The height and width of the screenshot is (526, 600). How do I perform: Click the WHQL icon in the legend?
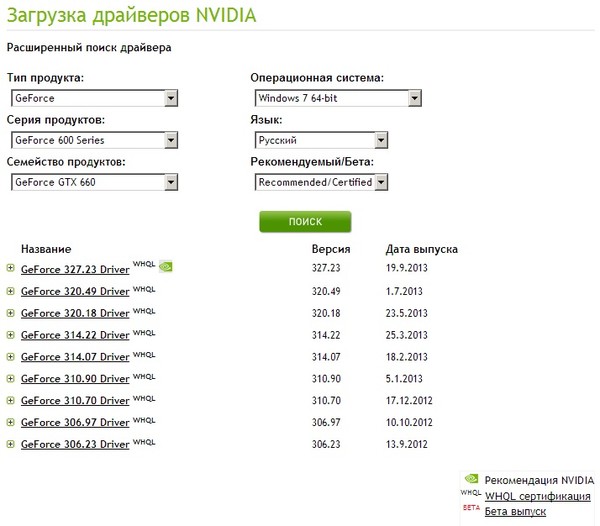coord(471,492)
